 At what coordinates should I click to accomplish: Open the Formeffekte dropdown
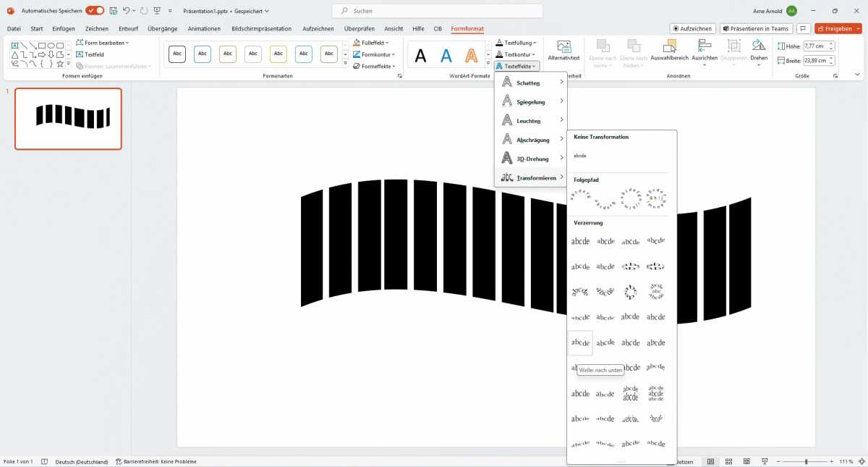point(375,66)
